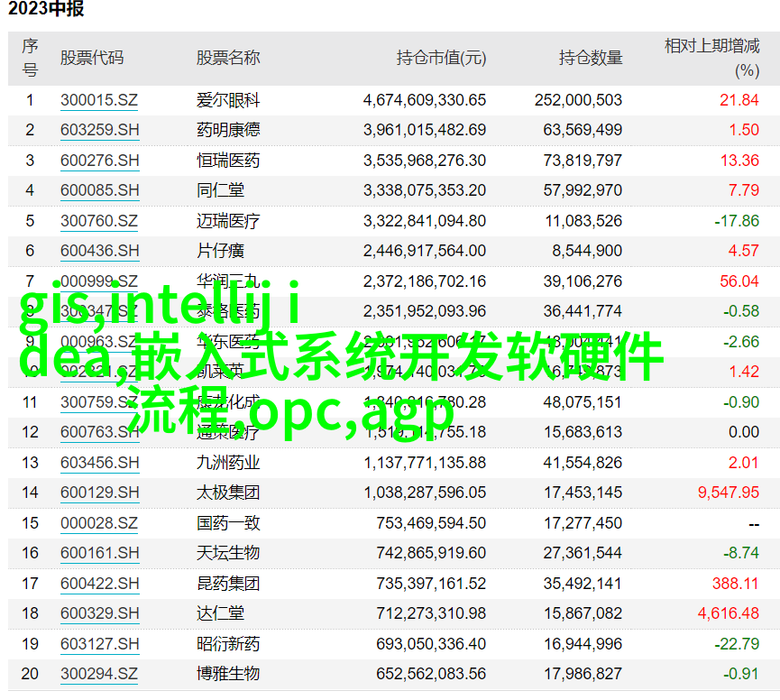Select holding quantity 36,441,774
This screenshot has height=700, width=780.
coord(583,311)
